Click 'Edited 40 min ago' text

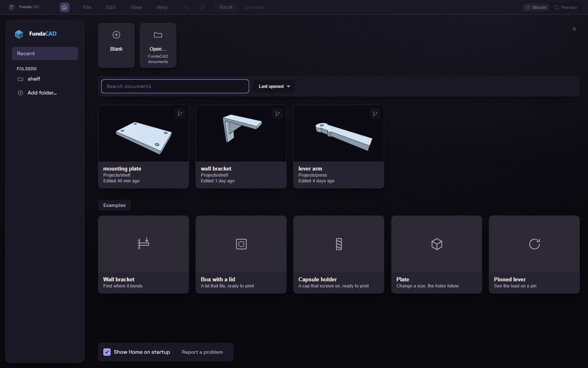point(121,181)
